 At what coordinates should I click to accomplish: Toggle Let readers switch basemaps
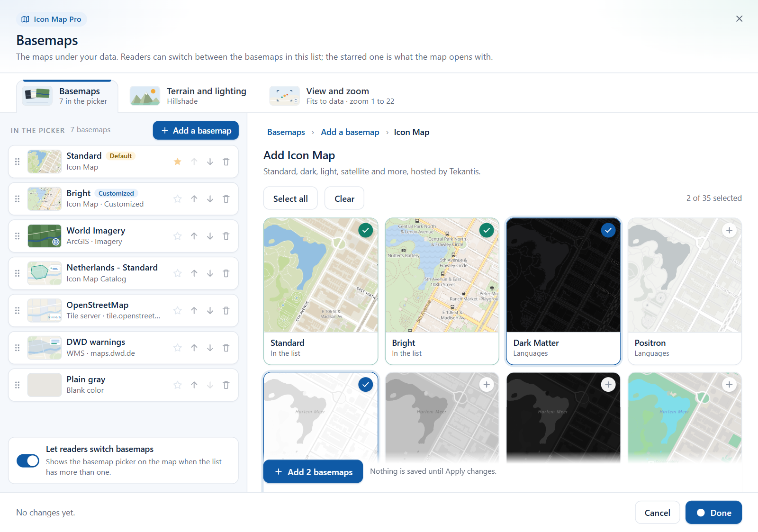(x=28, y=460)
